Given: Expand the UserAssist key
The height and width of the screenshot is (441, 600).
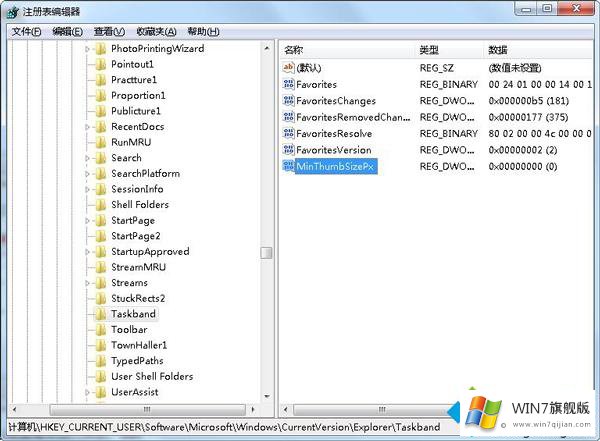Looking at the screenshot, I should [x=87, y=392].
